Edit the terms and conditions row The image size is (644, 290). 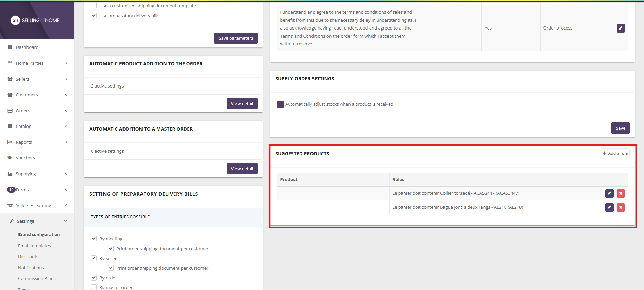tap(620, 28)
